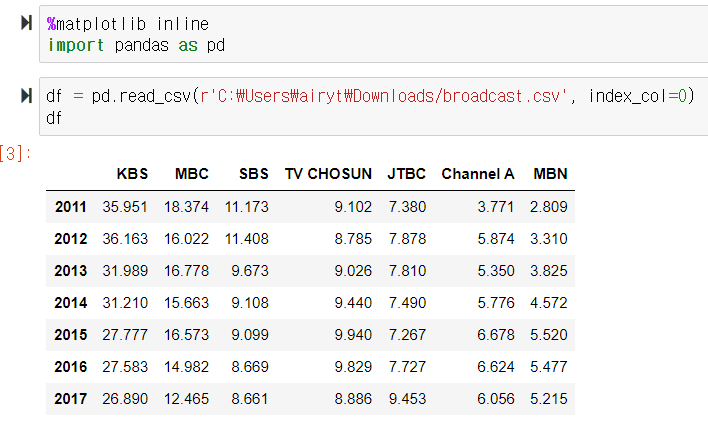This screenshot has height=426, width=708.
Task: Click the TV CHOSUN value 9.440
Action: point(353,303)
